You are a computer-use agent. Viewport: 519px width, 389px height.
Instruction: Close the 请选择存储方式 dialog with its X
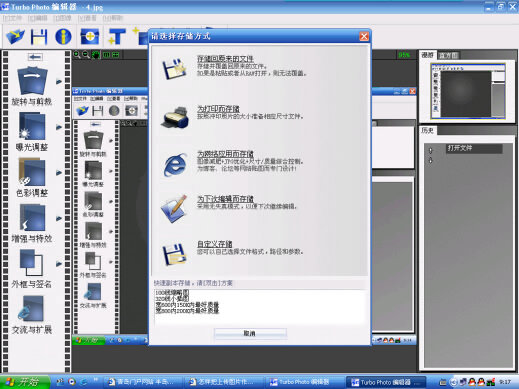click(364, 36)
